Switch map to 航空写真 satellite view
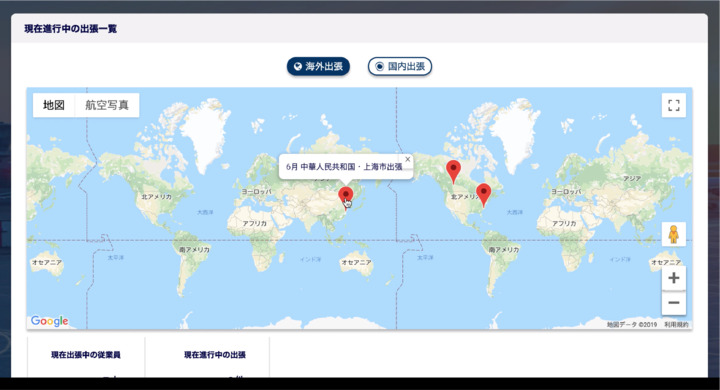This screenshot has width=720, height=390. (x=107, y=105)
